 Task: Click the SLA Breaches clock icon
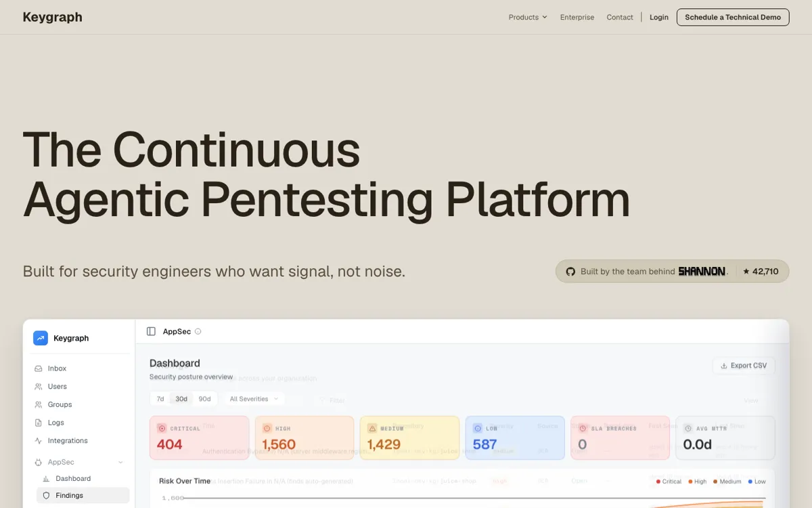point(583,428)
